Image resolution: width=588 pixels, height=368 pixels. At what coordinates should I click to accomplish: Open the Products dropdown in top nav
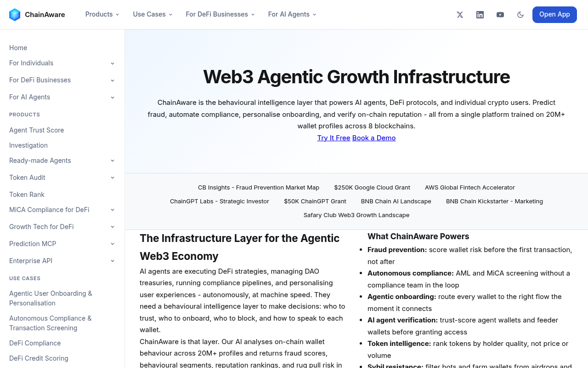[x=102, y=14]
